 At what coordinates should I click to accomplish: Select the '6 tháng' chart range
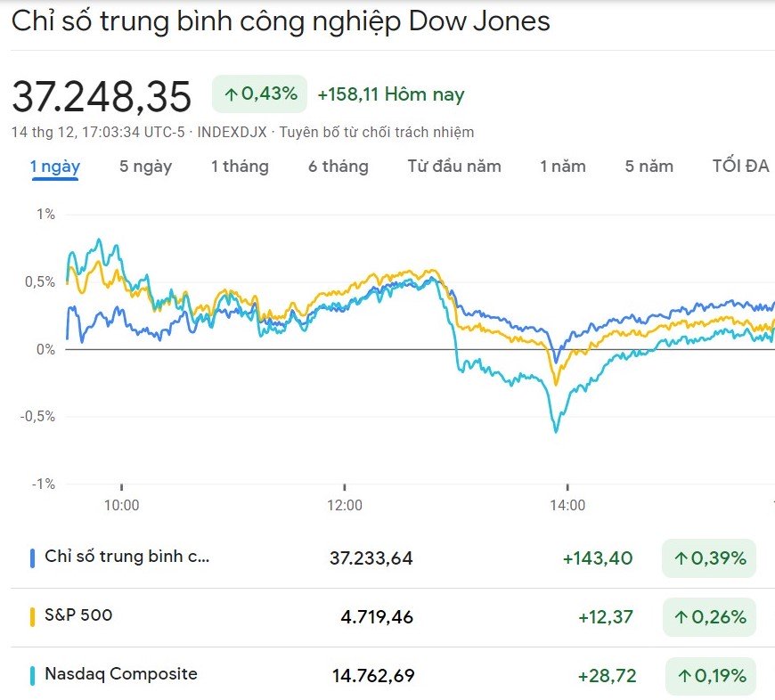pyautogui.click(x=338, y=166)
